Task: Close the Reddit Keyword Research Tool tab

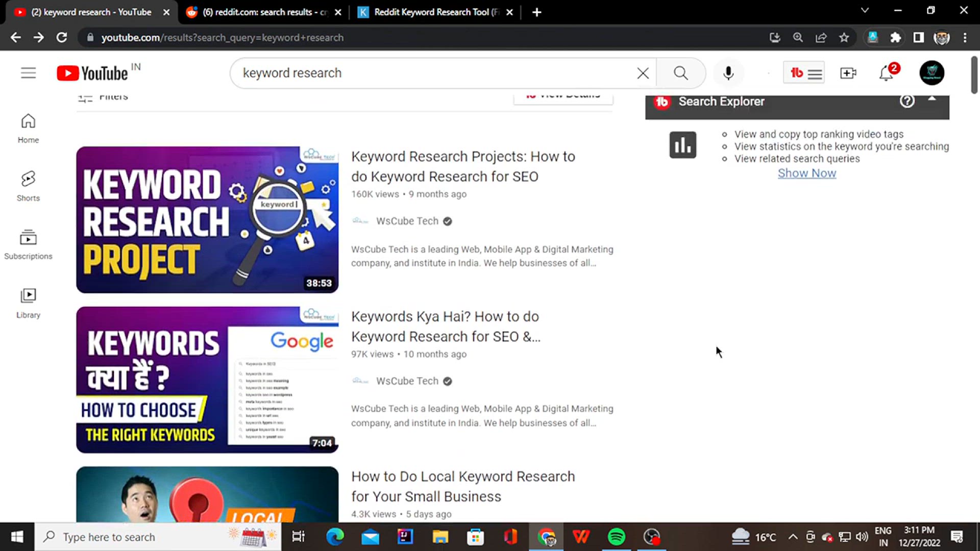Action: coord(509,12)
